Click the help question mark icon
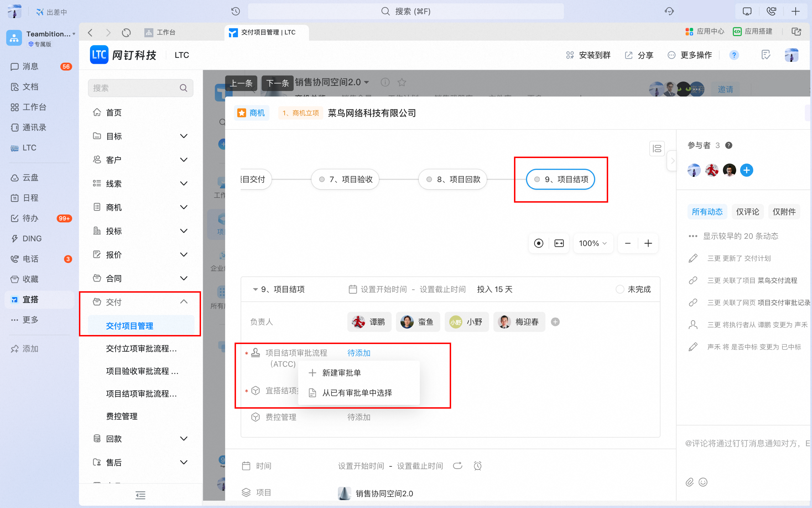 point(734,55)
